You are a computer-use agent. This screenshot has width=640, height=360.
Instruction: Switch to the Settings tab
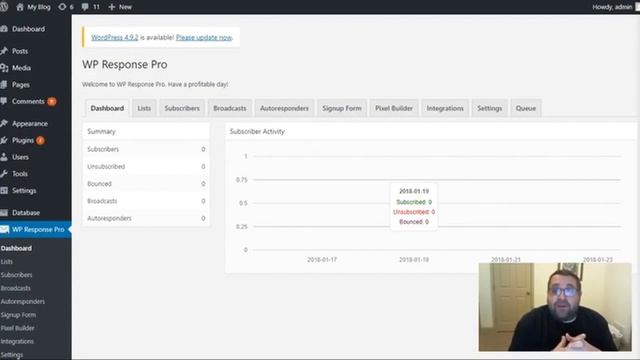(490, 108)
